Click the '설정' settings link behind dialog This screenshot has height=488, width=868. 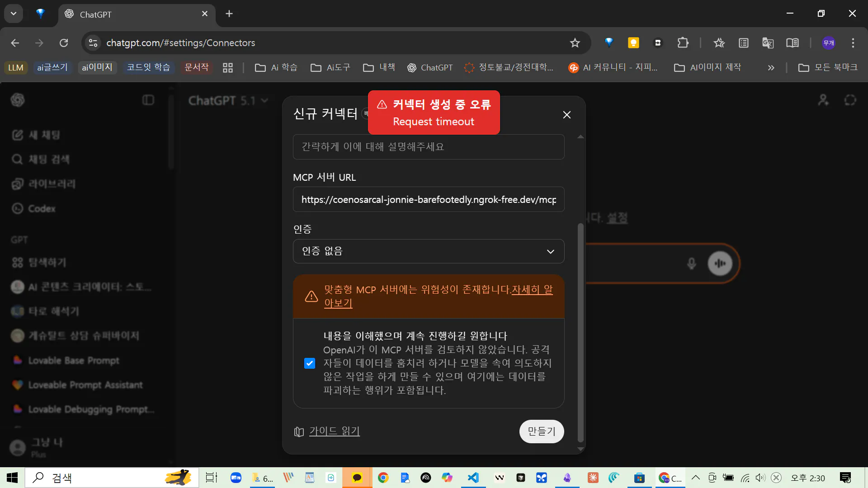point(617,218)
